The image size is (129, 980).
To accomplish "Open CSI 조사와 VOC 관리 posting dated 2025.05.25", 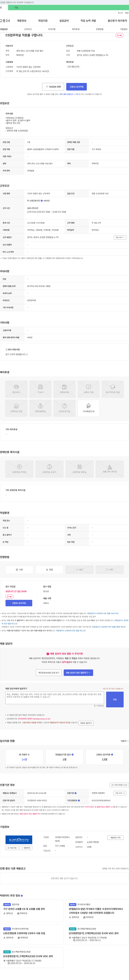I will (28, 956).
